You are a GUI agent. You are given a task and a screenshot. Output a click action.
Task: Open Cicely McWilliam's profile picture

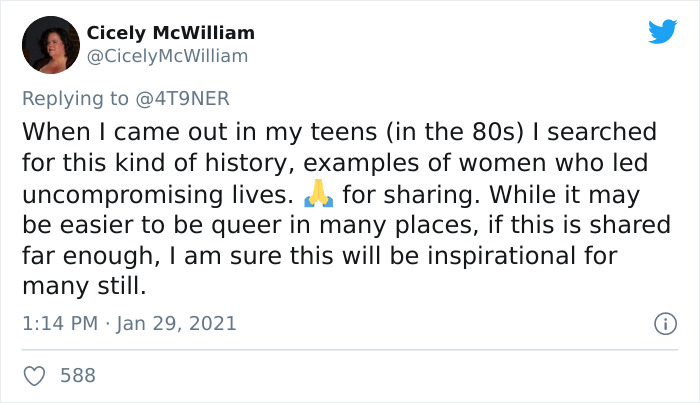49,45
